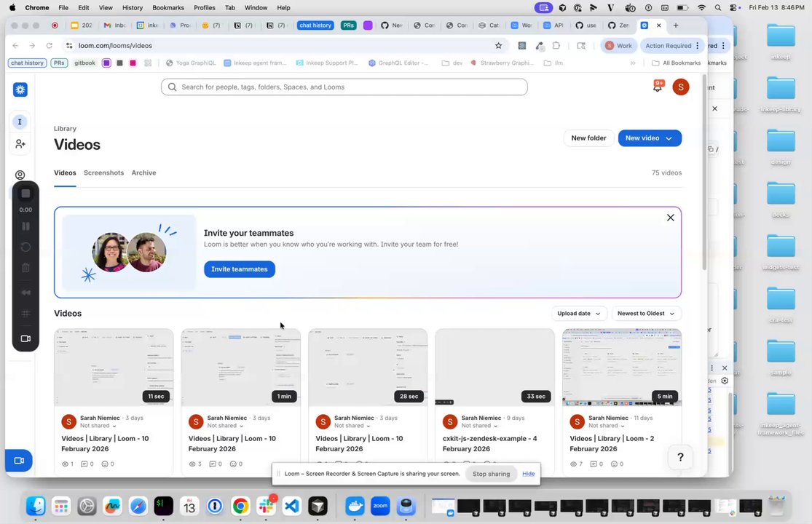The width and height of the screenshot is (812, 524).
Task: Open the notifications bell icon
Action: pyautogui.click(x=657, y=87)
